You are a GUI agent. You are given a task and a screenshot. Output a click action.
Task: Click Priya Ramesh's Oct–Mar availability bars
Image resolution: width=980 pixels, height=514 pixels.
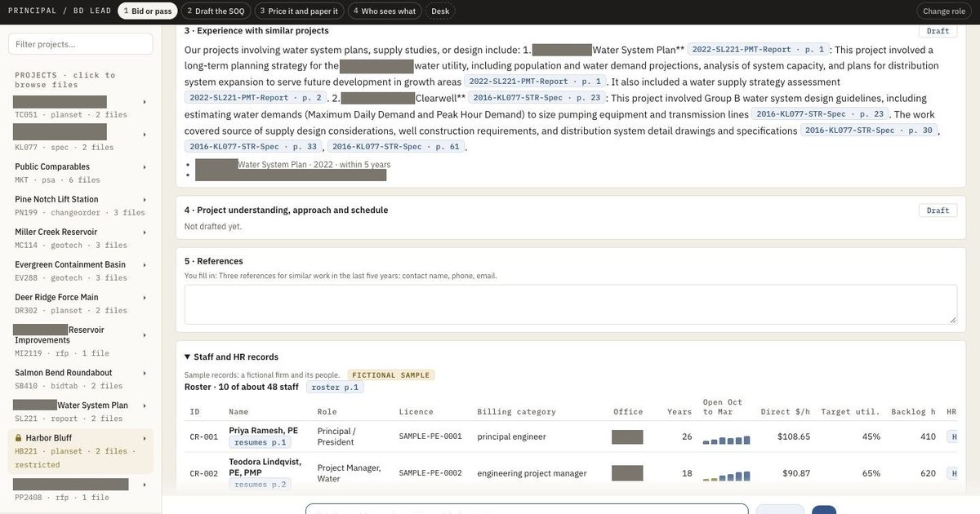(x=727, y=440)
